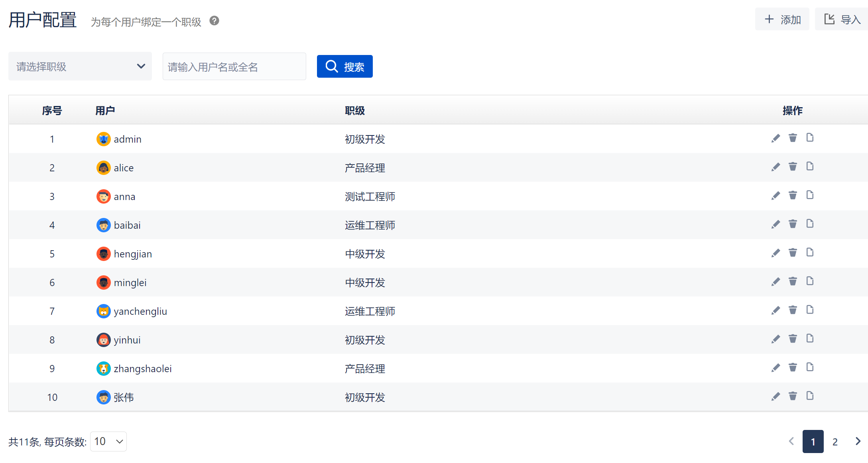Click the delete trash icon for alice

[793, 167]
